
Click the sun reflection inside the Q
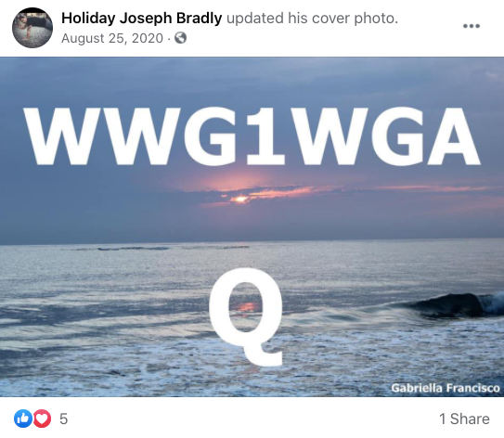[x=246, y=307]
